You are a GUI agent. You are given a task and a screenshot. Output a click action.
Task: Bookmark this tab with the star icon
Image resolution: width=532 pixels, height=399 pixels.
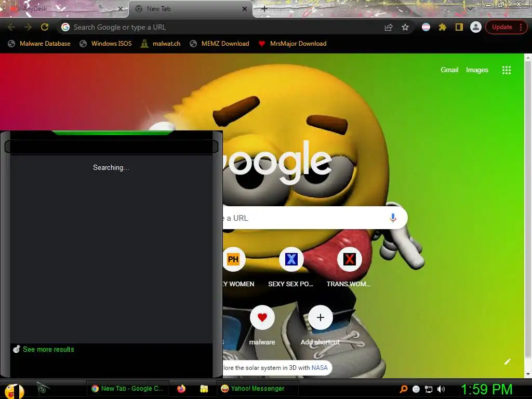tap(405, 27)
